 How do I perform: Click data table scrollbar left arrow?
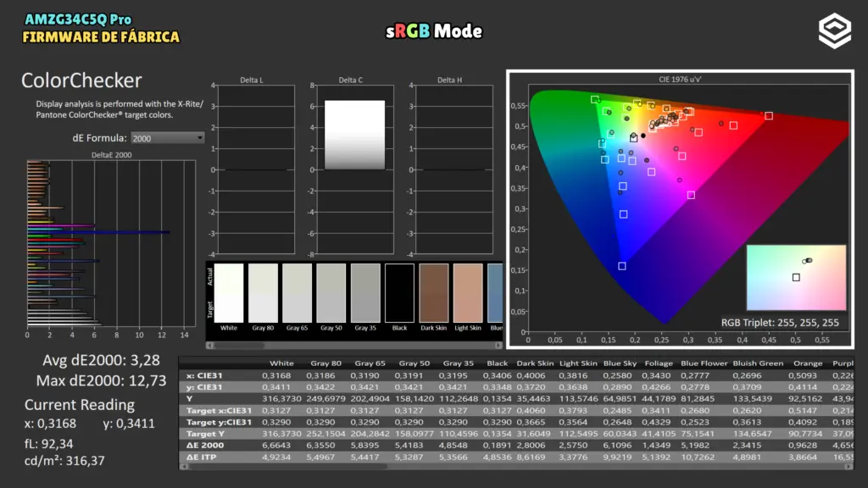click(184, 467)
